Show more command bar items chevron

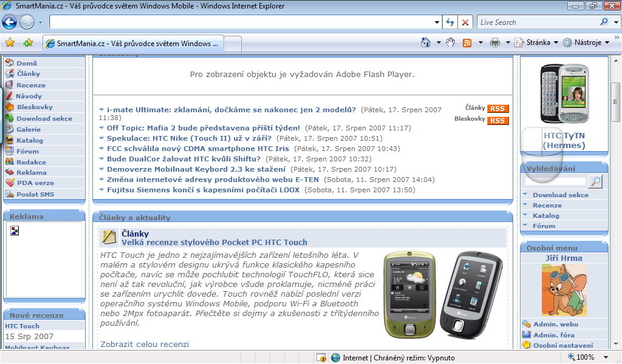[617, 37]
